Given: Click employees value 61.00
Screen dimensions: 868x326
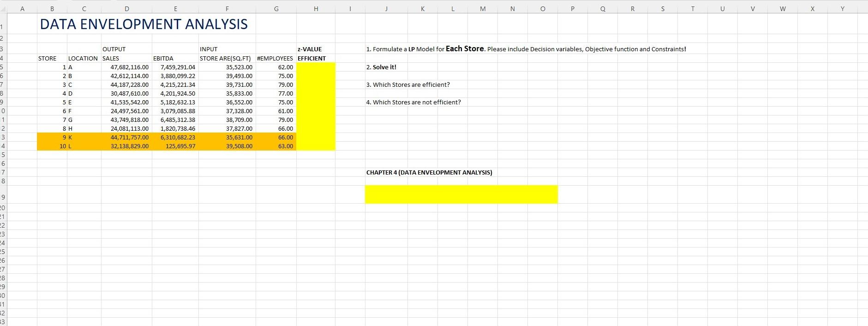Looking at the screenshot, I should click(286, 111).
